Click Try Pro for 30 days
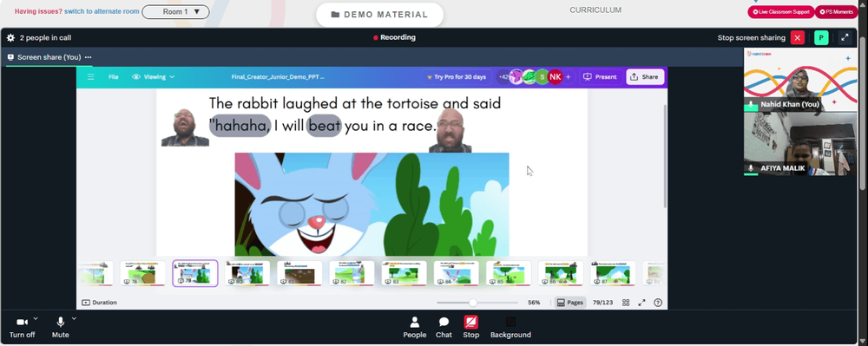 (x=457, y=77)
